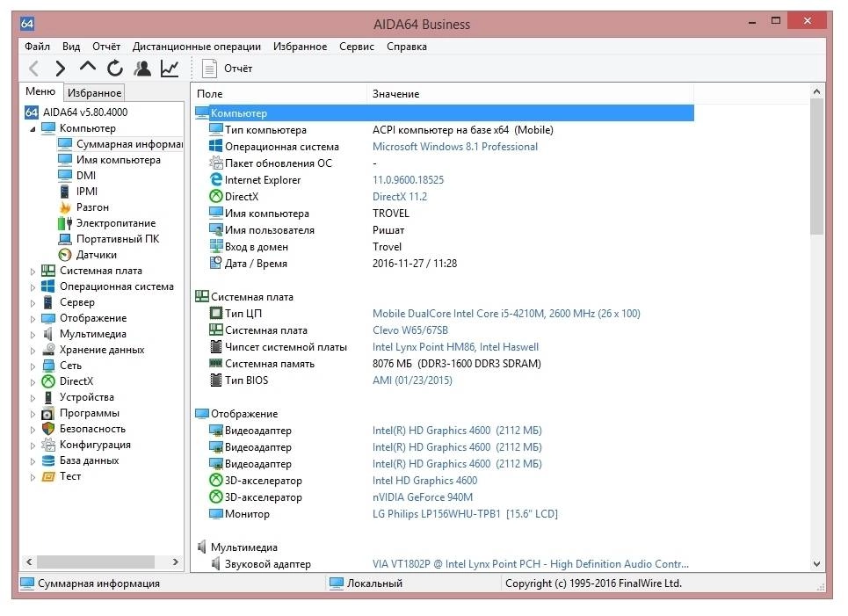The height and width of the screenshot is (616, 848).
Task: Open the Сервис menu
Action: (357, 47)
